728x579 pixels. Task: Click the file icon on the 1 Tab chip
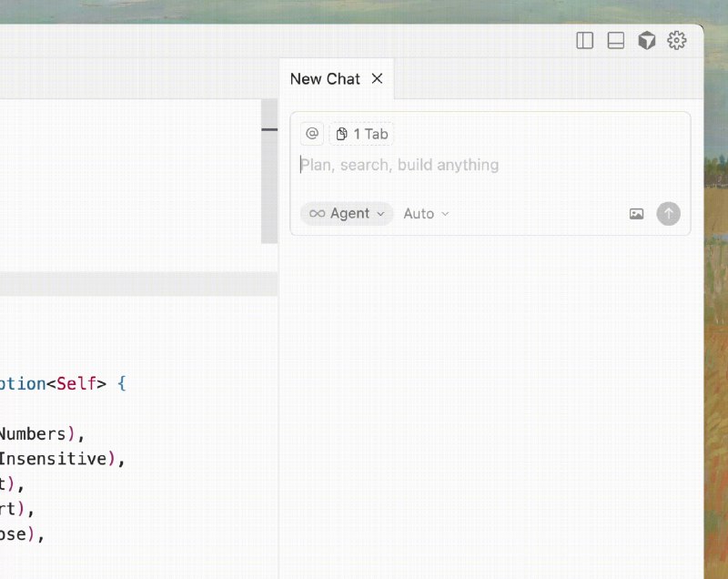pos(343,133)
